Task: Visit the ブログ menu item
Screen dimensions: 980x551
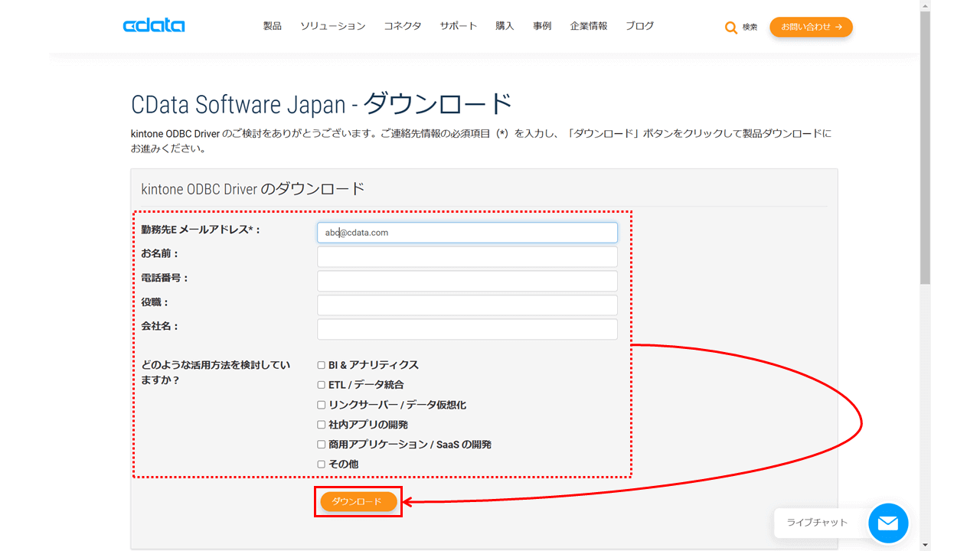Action: pos(640,26)
